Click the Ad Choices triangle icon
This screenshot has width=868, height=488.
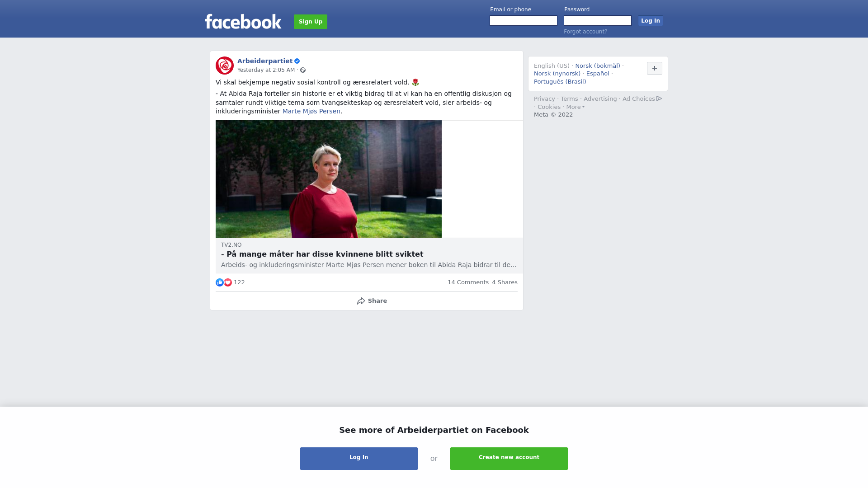pyautogui.click(x=659, y=99)
